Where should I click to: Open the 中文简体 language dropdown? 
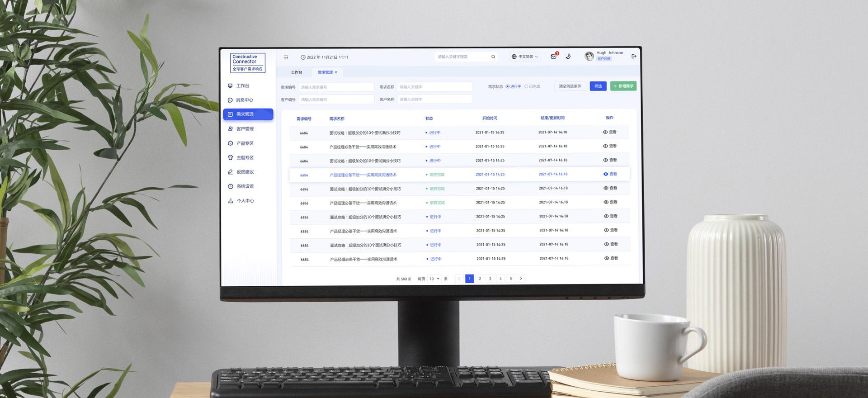(x=525, y=57)
